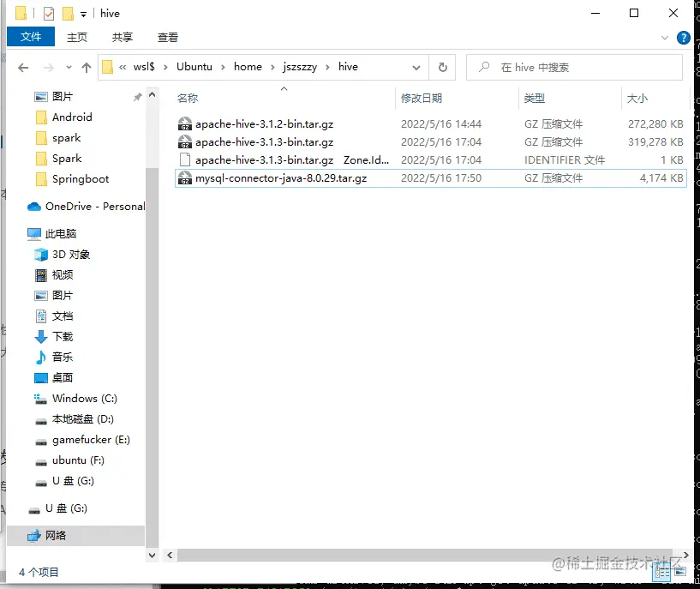Expand chevron after Ubuntu in breadcrumb
Screen dimensions: 700x589
click(223, 68)
